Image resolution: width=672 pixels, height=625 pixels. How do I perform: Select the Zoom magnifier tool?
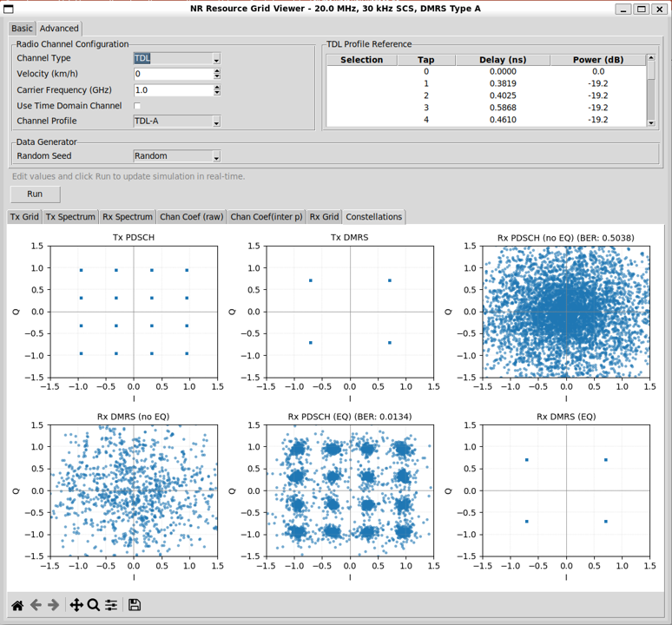tap(94, 605)
